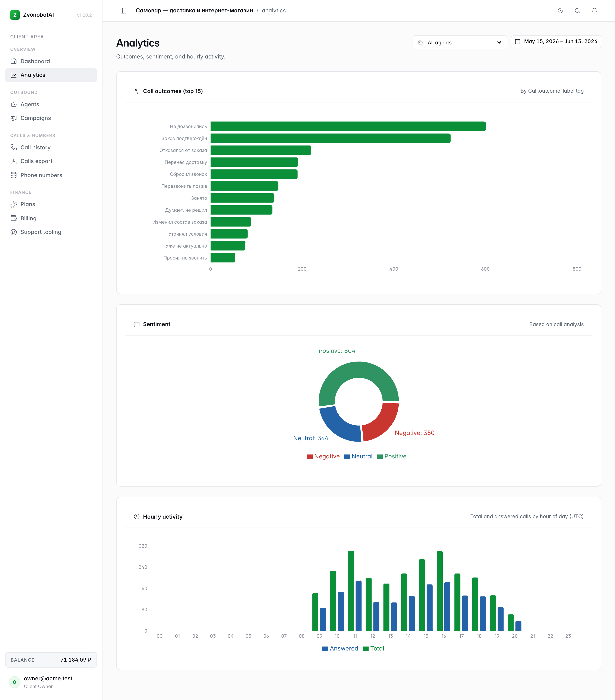Click the calendar icon in date range
Image resolution: width=615 pixels, height=700 pixels.
tap(518, 41)
